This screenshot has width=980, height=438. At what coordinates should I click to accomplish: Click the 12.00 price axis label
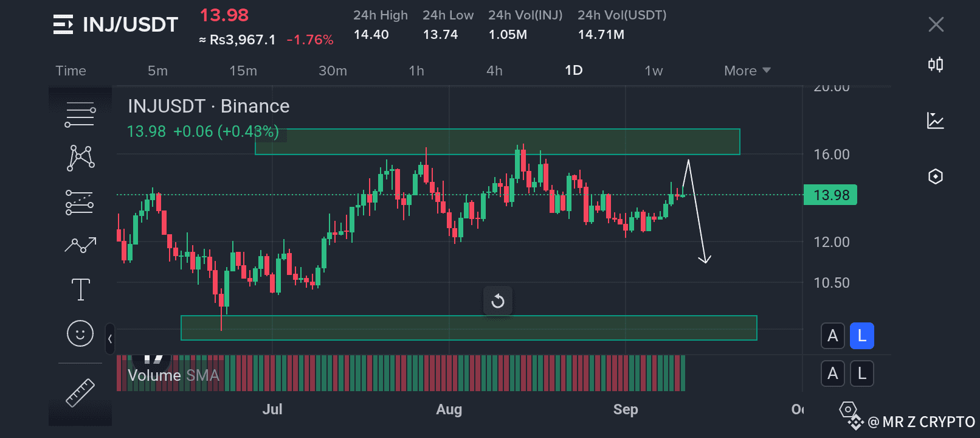pos(832,242)
